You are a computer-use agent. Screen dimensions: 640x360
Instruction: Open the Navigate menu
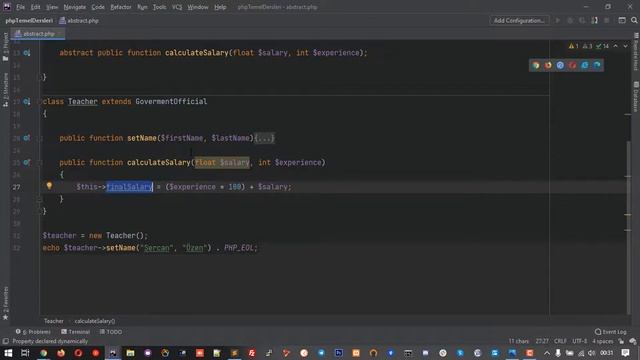pyautogui.click(x=75, y=7)
